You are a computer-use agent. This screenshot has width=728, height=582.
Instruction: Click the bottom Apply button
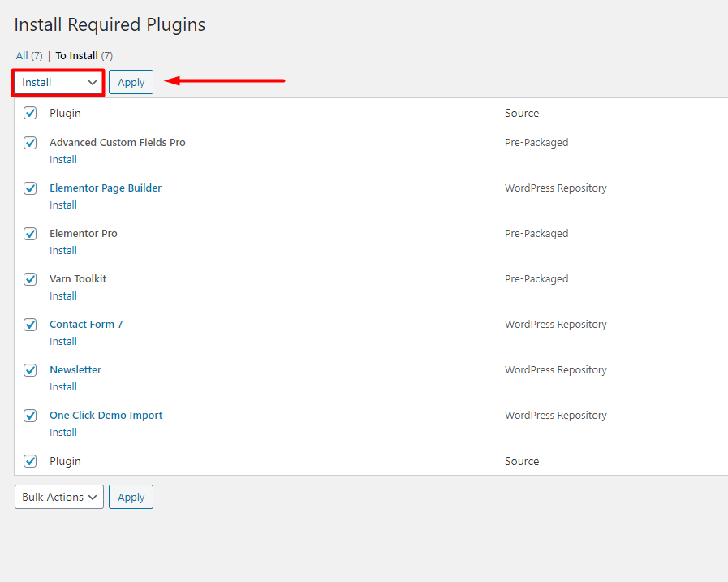(131, 497)
